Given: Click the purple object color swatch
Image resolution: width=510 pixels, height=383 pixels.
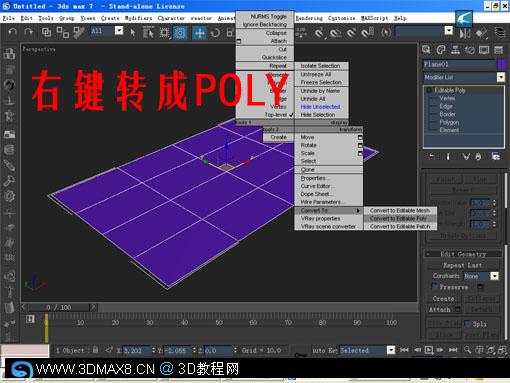Looking at the screenshot, I should click(x=502, y=64).
